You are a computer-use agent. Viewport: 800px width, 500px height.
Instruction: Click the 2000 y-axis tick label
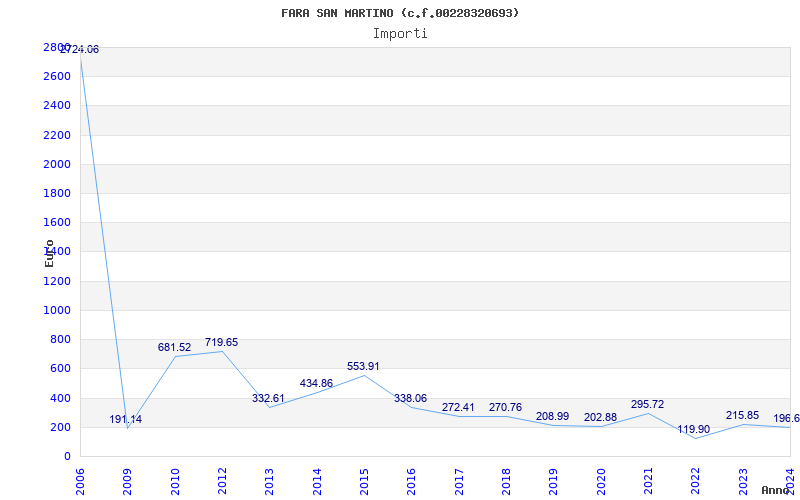pos(57,164)
